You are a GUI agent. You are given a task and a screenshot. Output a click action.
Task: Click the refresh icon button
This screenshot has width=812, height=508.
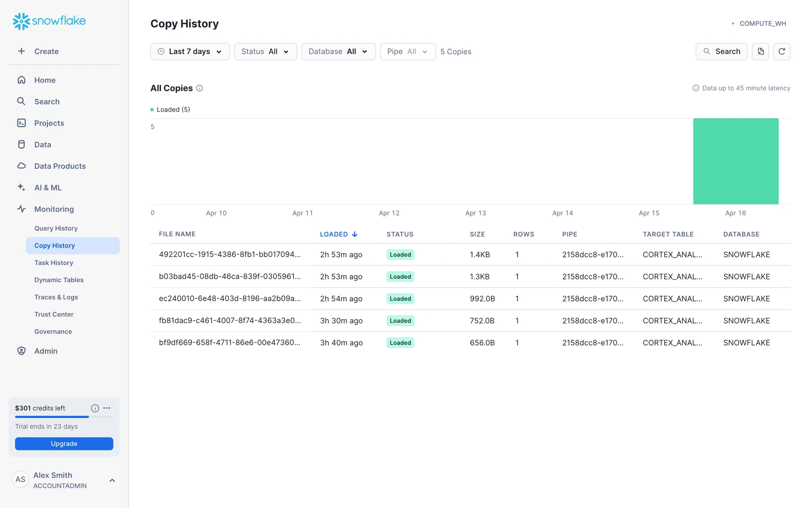point(782,52)
